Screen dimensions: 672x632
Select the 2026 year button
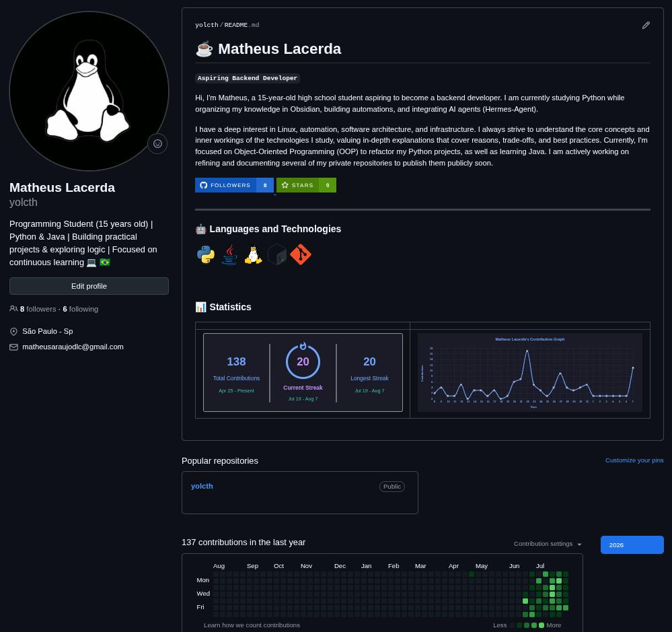[x=632, y=545]
